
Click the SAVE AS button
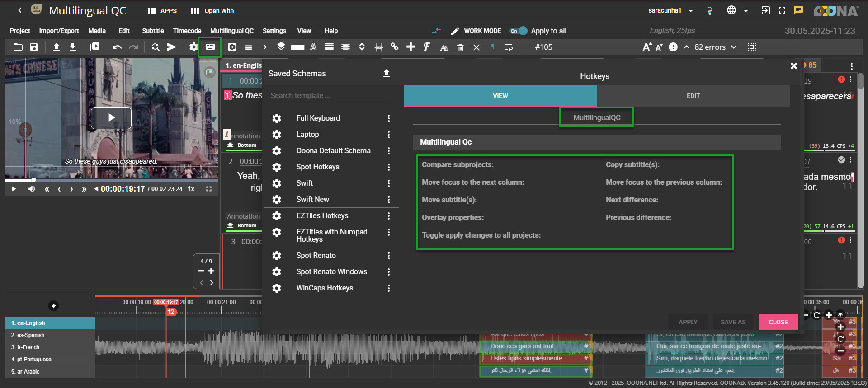click(x=733, y=322)
